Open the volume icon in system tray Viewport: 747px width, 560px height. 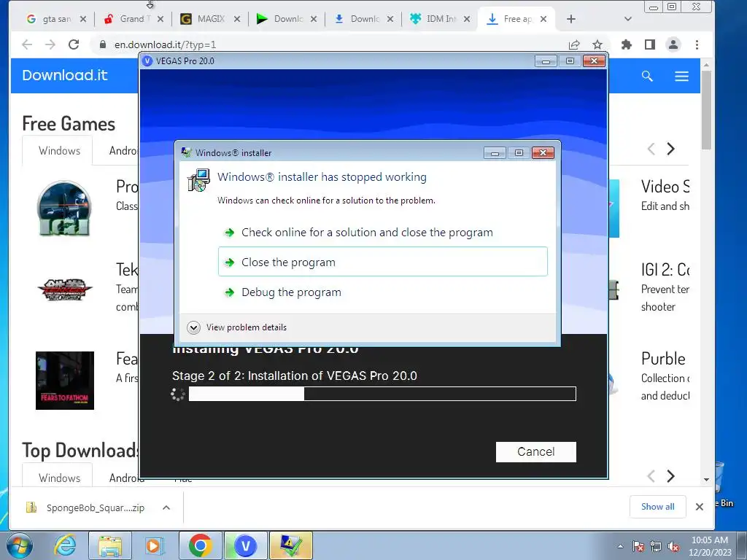673,546
